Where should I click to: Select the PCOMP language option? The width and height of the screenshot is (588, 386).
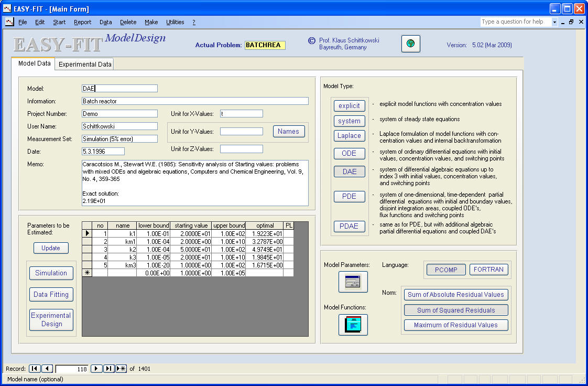446,270
